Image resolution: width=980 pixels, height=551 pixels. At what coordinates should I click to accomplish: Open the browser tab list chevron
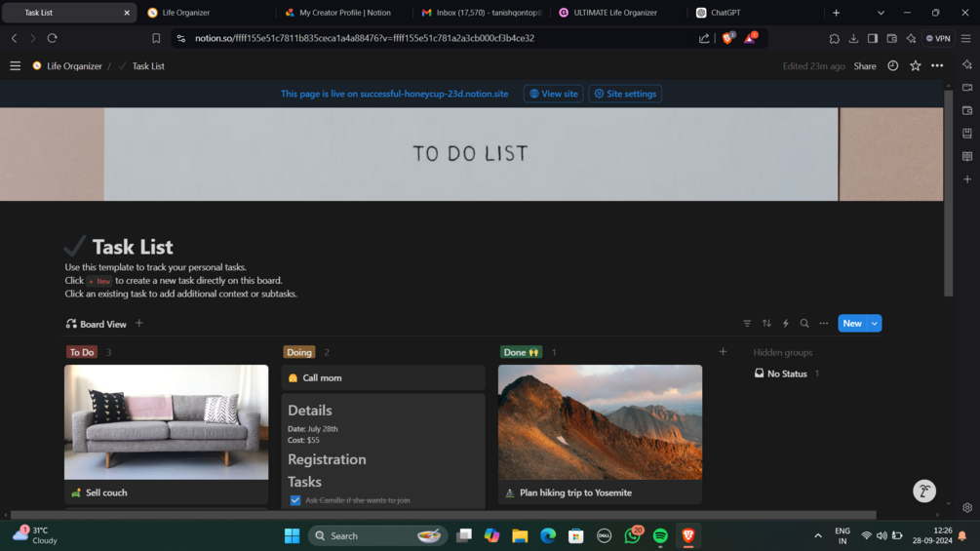(881, 13)
